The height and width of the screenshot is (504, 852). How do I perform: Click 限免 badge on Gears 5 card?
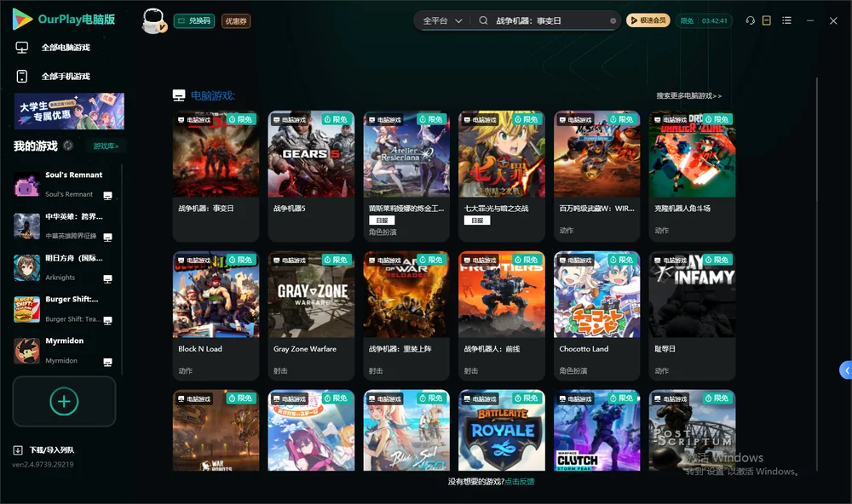click(336, 119)
